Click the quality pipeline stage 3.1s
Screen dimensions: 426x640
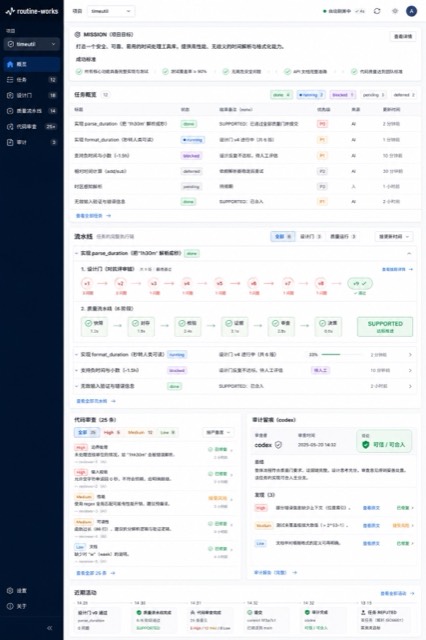pyautogui.click(x=235, y=326)
